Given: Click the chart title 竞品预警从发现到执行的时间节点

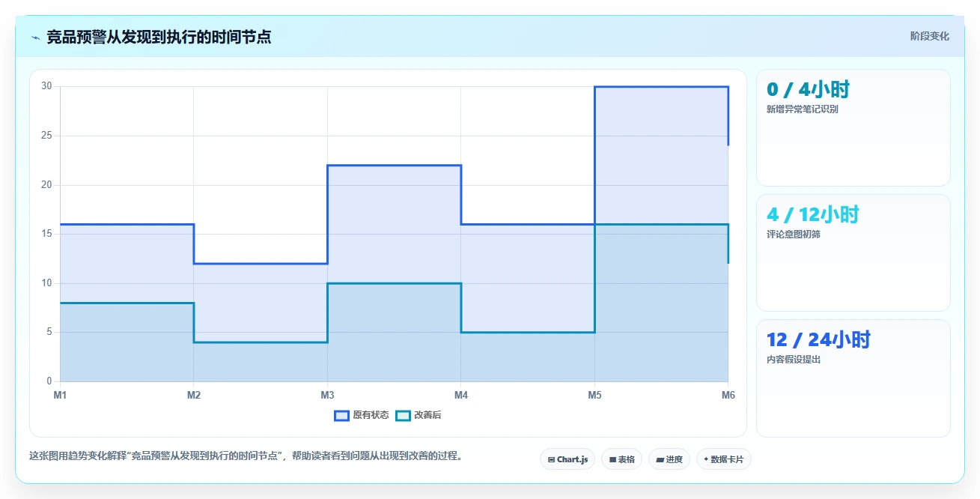Looking at the screenshot, I should pyautogui.click(x=159, y=37).
